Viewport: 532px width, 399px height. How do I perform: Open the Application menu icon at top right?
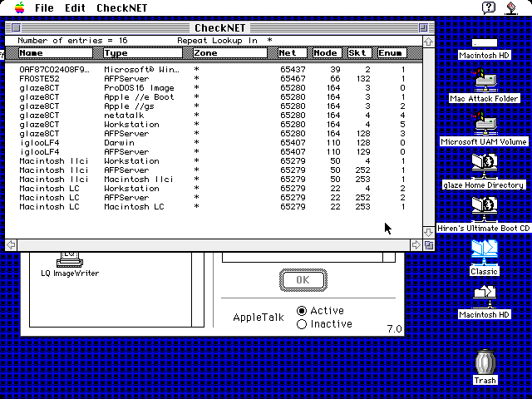pos(511,7)
